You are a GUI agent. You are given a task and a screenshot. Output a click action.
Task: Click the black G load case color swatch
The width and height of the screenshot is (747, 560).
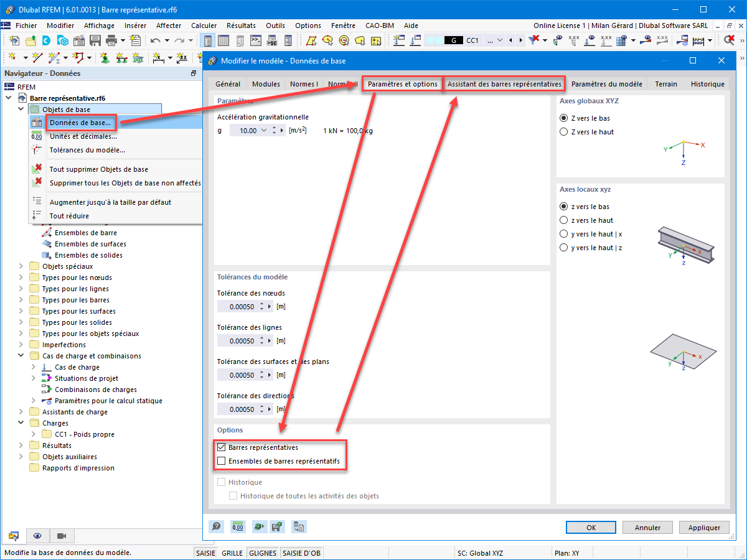tap(454, 40)
